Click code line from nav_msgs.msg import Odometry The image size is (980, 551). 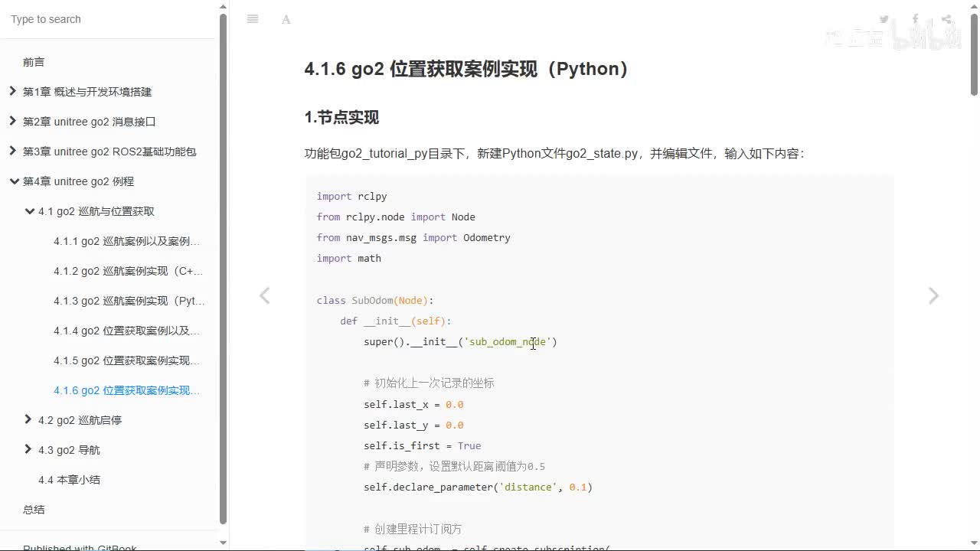(413, 238)
